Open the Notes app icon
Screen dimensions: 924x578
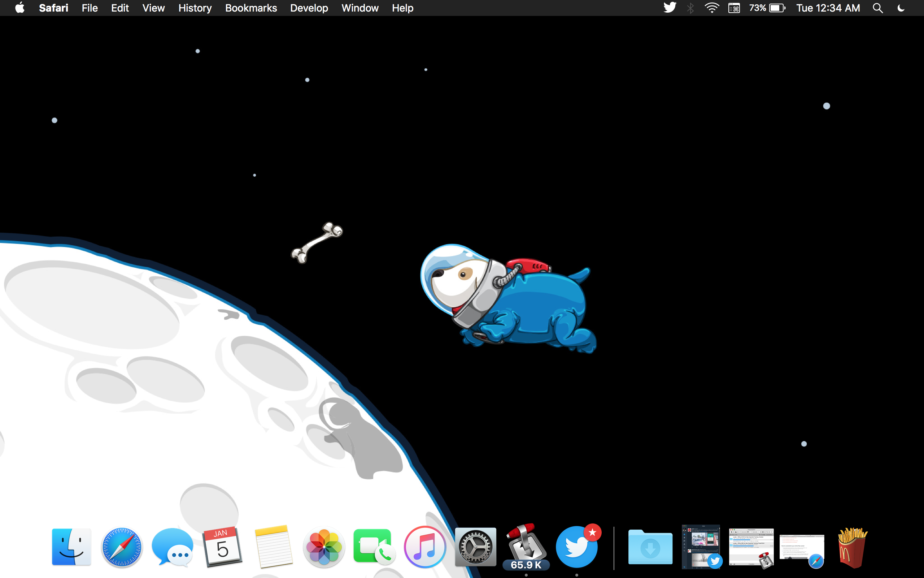[273, 547]
